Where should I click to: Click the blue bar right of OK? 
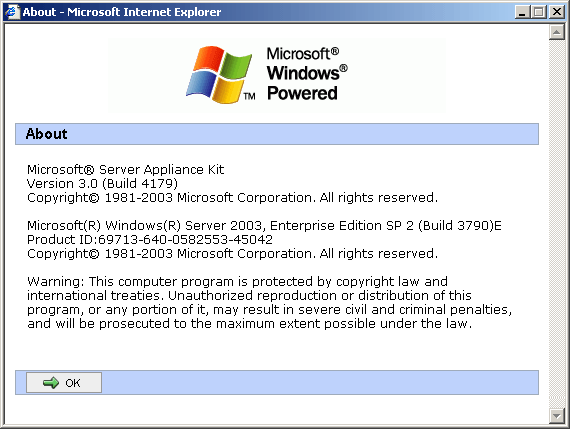tap(320, 382)
